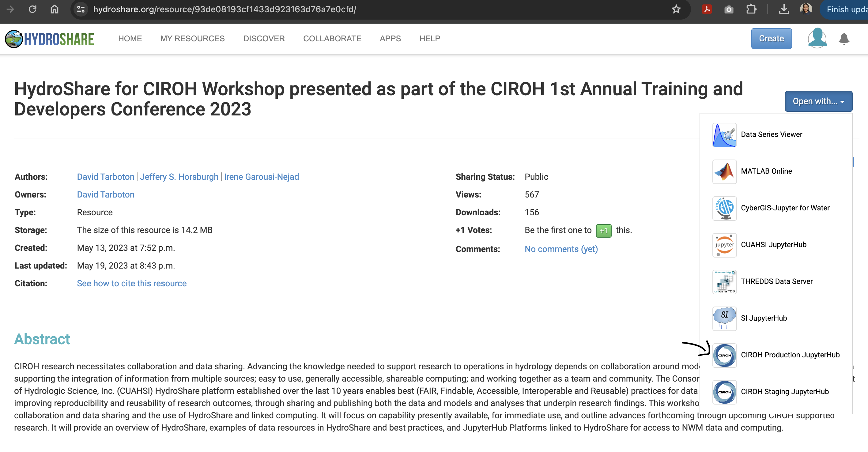The image size is (868, 452).
Task: Open the HydroShare user profile icon
Action: [817, 38]
